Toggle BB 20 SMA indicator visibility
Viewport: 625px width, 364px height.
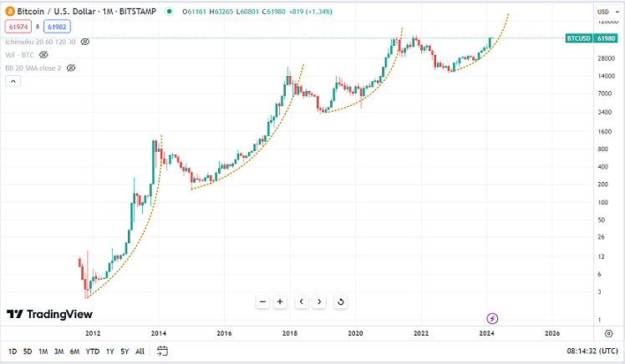coord(71,68)
